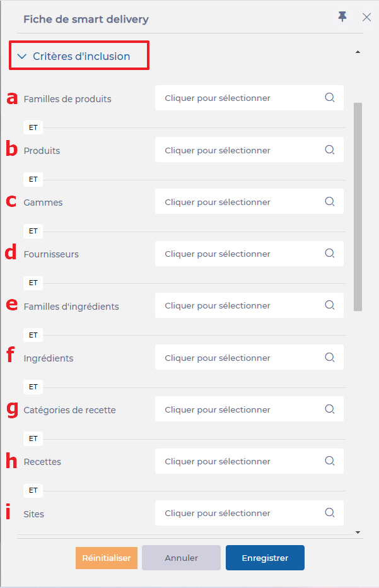Click the Annuler button
379x588 pixels.
click(x=181, y=558)
